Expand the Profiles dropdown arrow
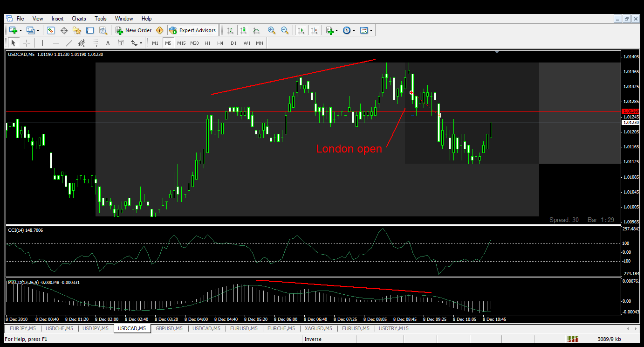Screen dimensions: 644x347 coord(38,31)
